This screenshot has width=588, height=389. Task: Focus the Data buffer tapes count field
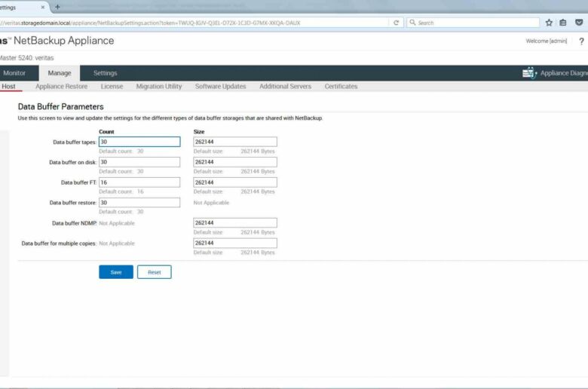click(139, 142)
